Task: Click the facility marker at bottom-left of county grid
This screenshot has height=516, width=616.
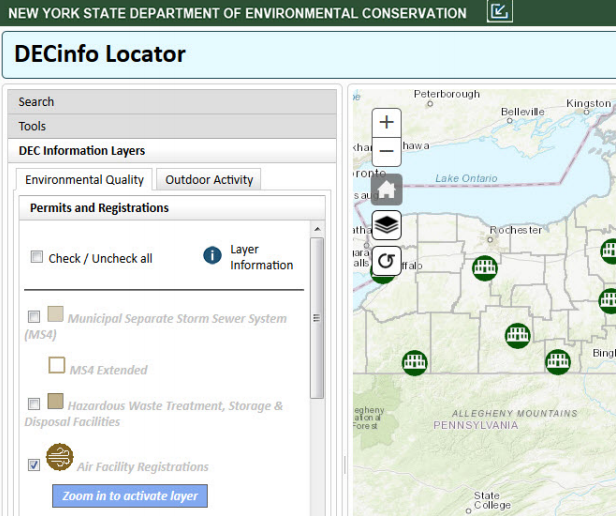Action: [x=415, y=363]
